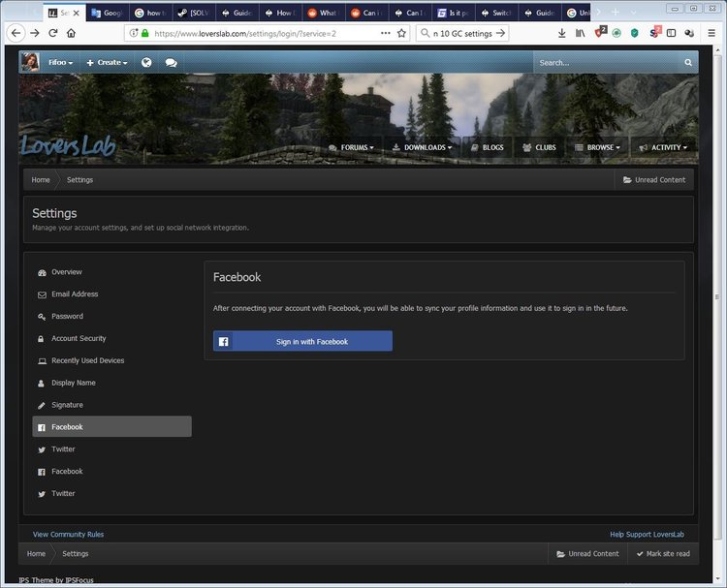
Task: Open the Library icon in toolbar
Action: click(580, 33)
